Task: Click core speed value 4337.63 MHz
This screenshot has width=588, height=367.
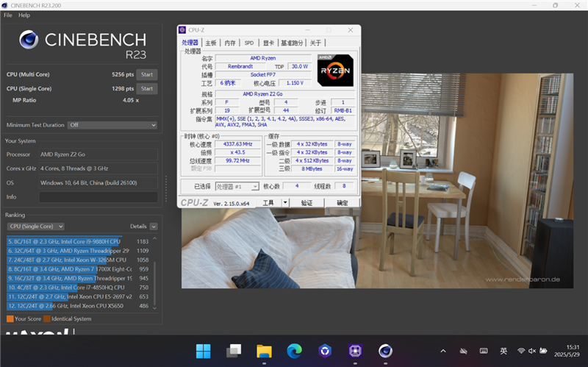Action: tap(237, 144)
